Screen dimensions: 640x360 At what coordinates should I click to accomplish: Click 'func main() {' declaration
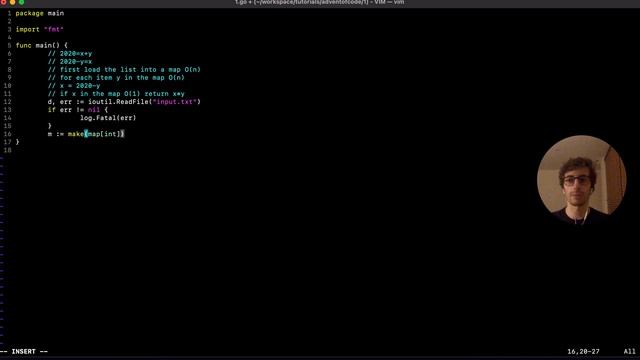[x=42, y=45]
